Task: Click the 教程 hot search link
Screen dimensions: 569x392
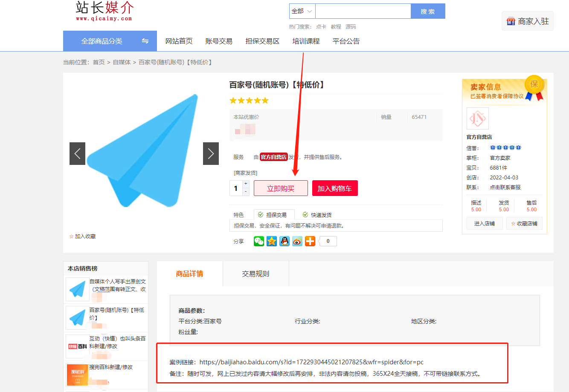Action: tap(336, 26)
